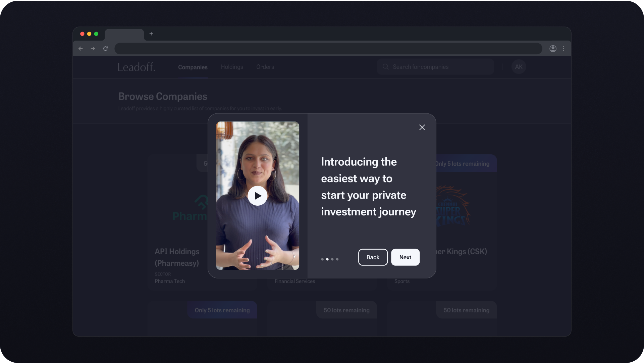Switch to the Holdings tab
644x363 pixels.
pos(232,67)
